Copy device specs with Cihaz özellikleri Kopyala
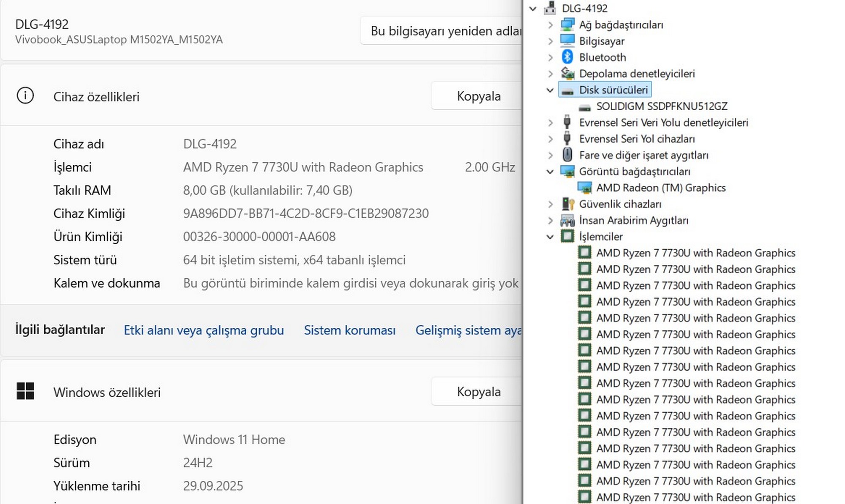845x504 pixels. [x=478, y=96]
